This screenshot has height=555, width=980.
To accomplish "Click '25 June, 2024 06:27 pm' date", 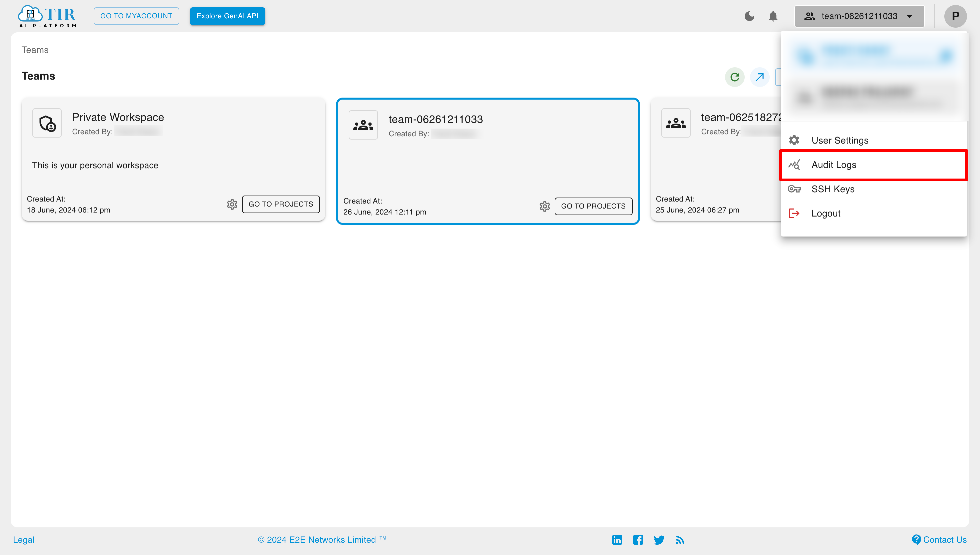I will [x=697, y=210].
